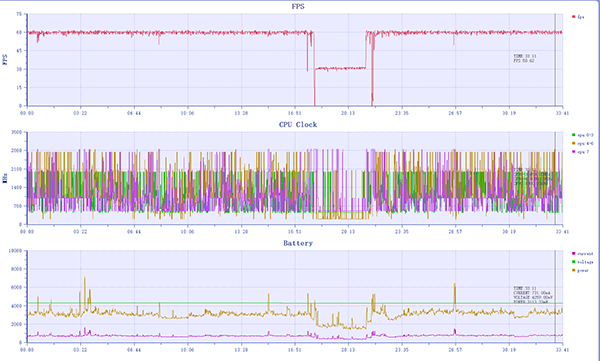Image resolution: width=600 pixels, height=361 pixels.
Task: Toggle the cpu 7 series legend label
Action: coord(583,152)
